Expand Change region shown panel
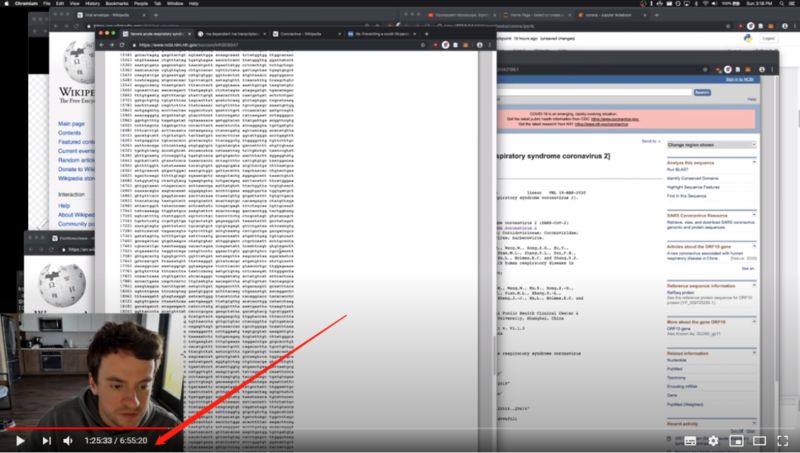 pyautogui.click(x=711, y=145)
